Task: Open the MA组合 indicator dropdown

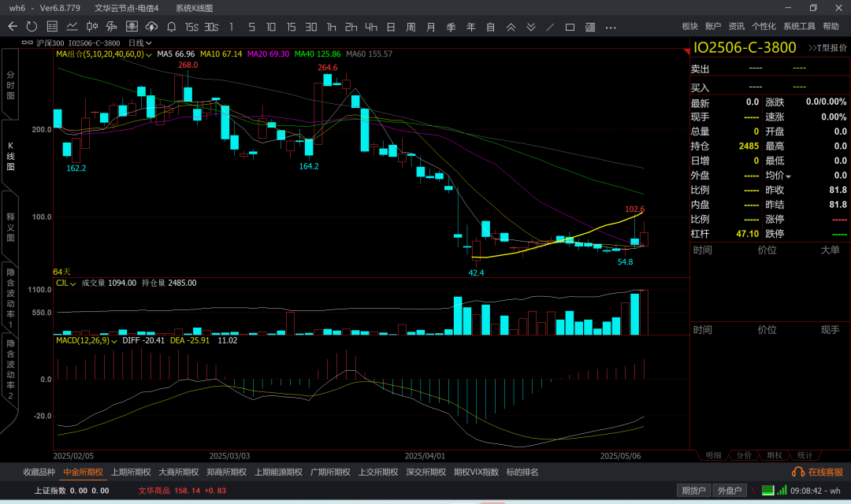Action: [x=102, y=54]
